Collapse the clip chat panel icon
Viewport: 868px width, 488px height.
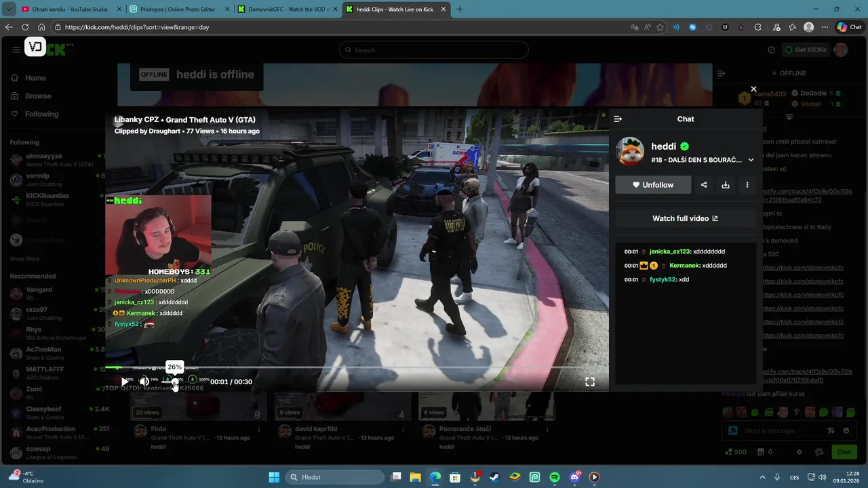point(618,119)
